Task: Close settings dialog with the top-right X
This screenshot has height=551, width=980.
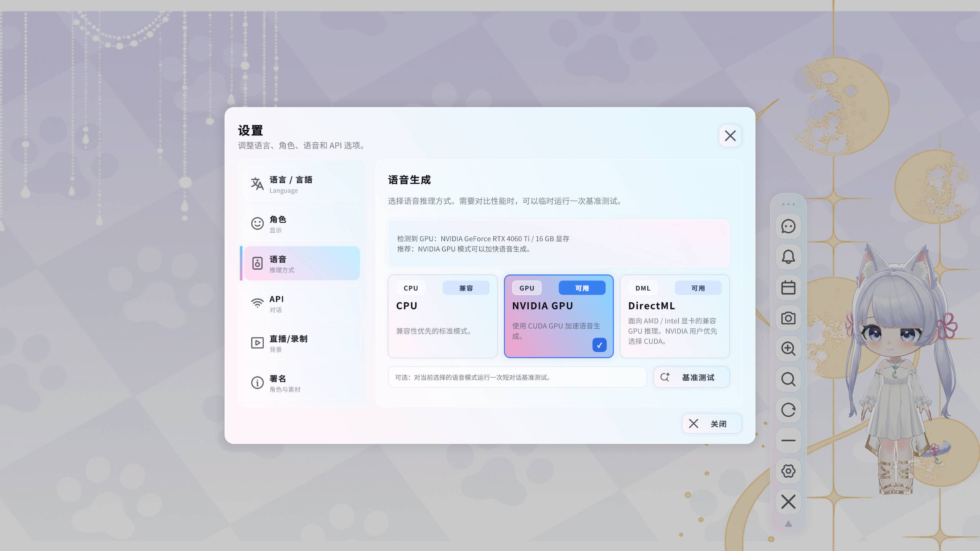Action: click(x=730, y=136)
